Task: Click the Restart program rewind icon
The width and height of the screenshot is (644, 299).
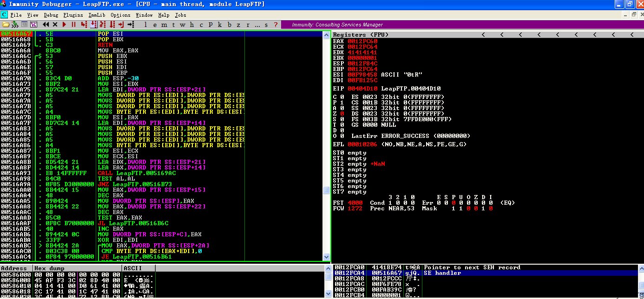Action: point(46,24)
